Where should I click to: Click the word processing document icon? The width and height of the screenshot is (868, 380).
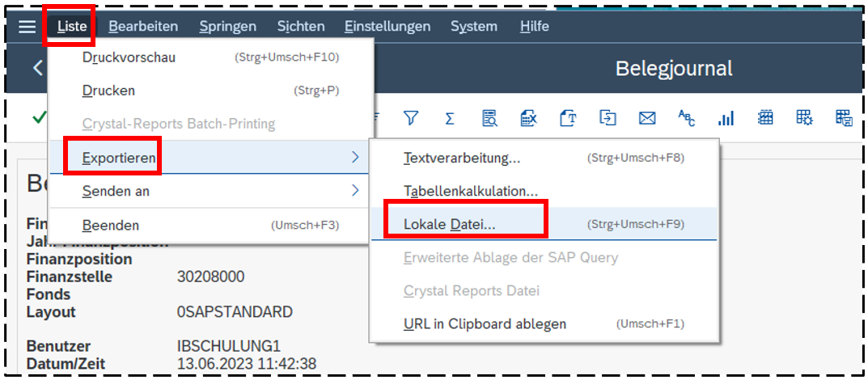click(568, 118)
